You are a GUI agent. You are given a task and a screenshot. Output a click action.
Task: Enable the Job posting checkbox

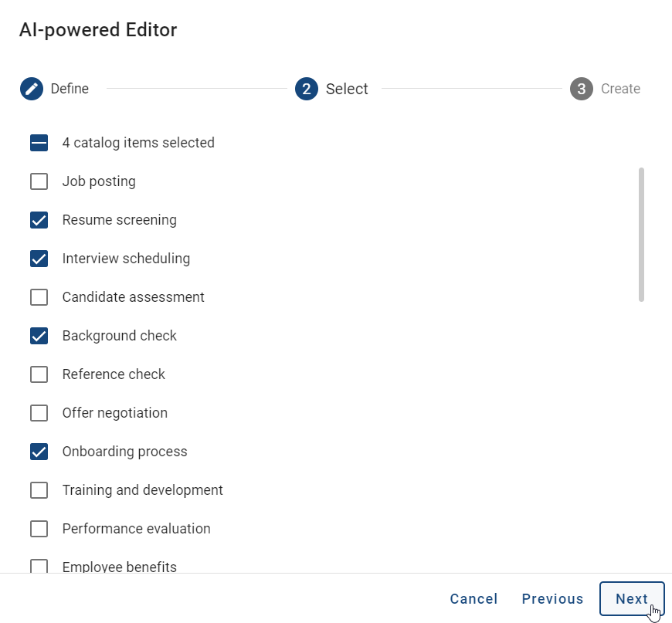(39, 181)
